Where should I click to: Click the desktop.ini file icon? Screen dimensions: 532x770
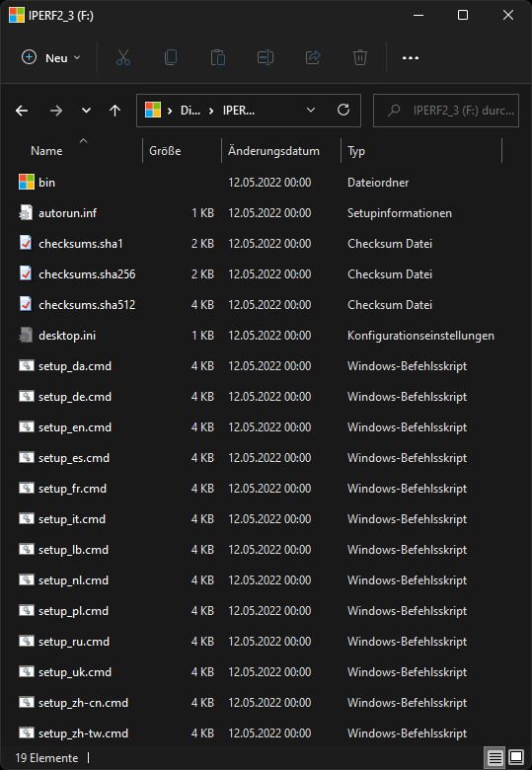pos(26,335)
